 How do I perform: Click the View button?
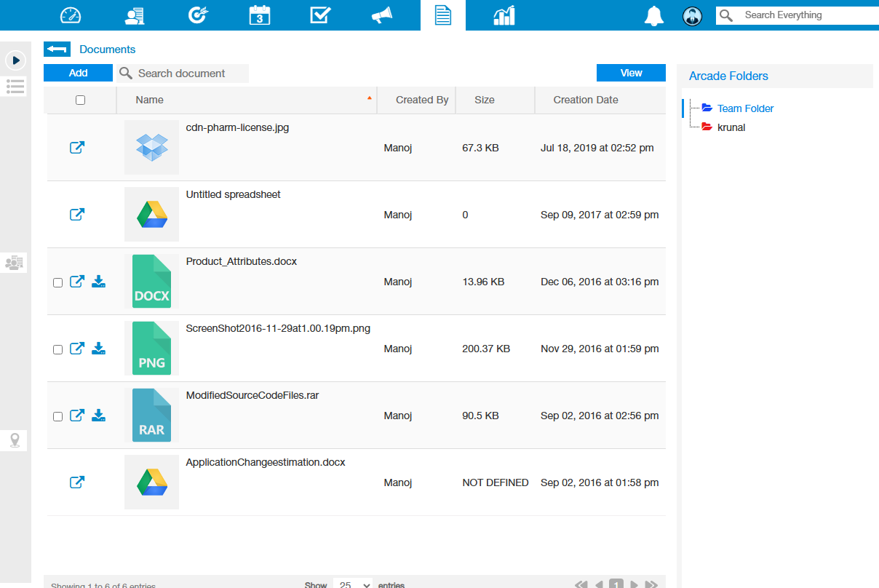click(x=631, y=73)
